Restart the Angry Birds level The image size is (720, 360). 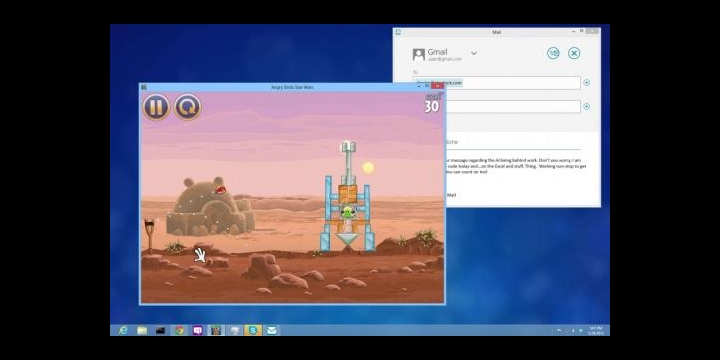click(x=187, y=107)
